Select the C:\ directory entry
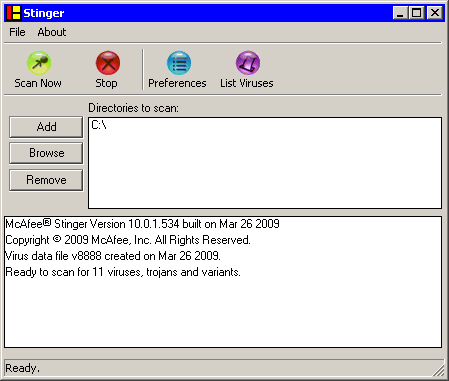Viewport: 449px width, 381px height. pyautogui.click(x=99, y=125)
